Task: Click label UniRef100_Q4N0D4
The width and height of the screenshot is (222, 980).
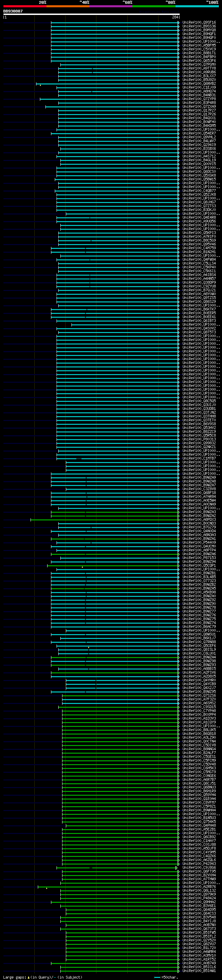Action: pos(199,531)
